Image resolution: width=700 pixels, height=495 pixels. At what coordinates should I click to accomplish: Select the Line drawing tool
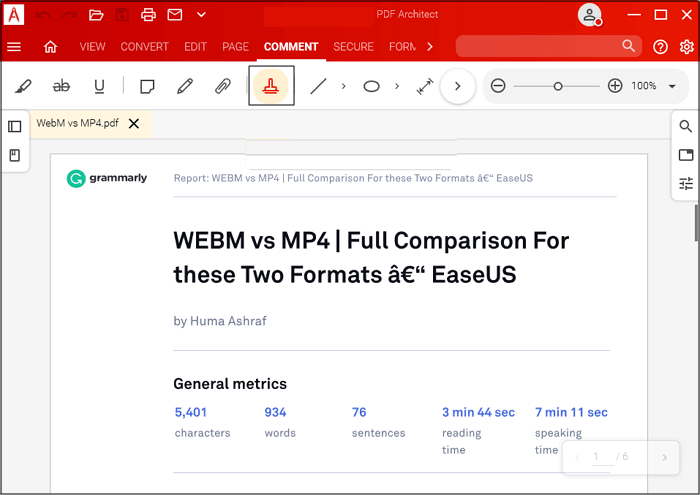[x=318, y=86]
